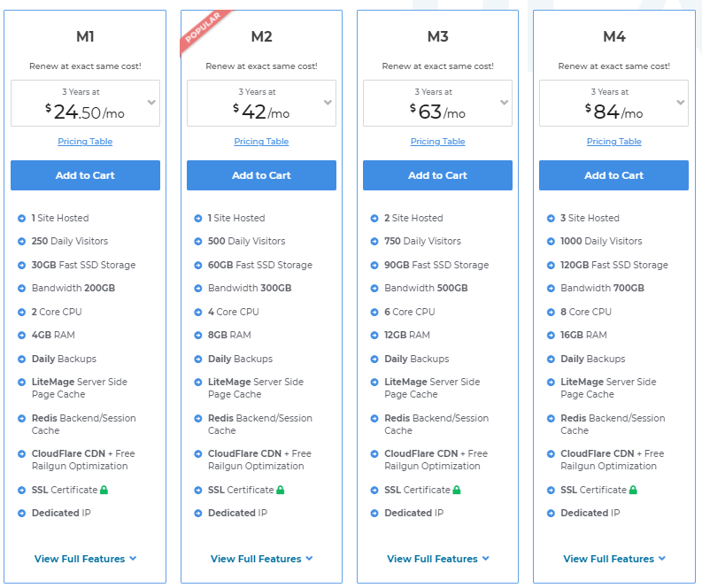
Task: Open the M4 plan billing term dropdown
Action: [x=613, y=103]
